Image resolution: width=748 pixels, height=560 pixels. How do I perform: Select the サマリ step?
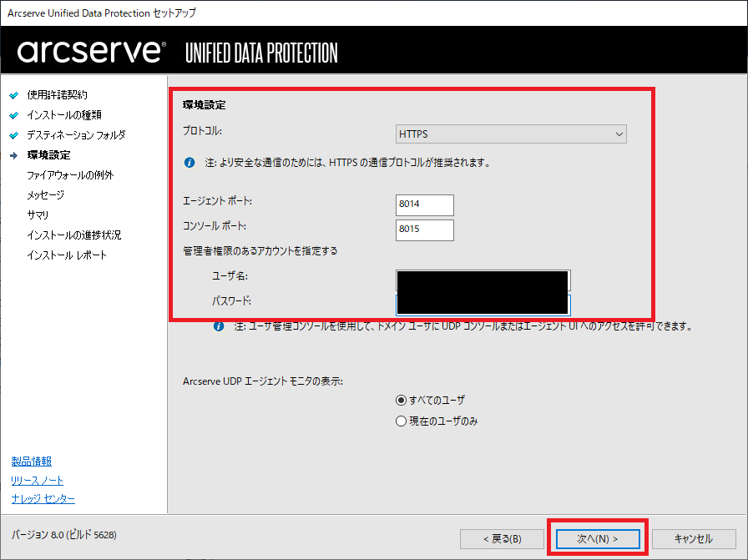click(38, 215)
